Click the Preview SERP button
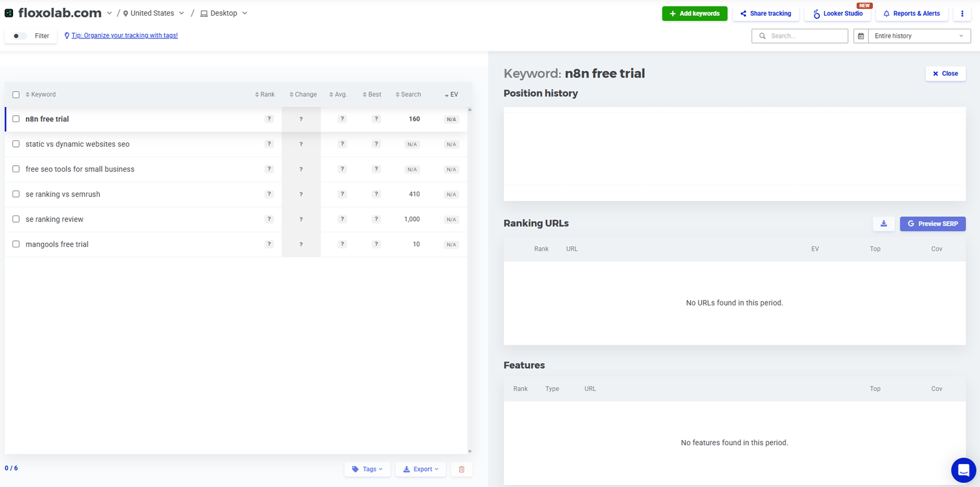Screen dimensions: 980x487 (933, 224)
